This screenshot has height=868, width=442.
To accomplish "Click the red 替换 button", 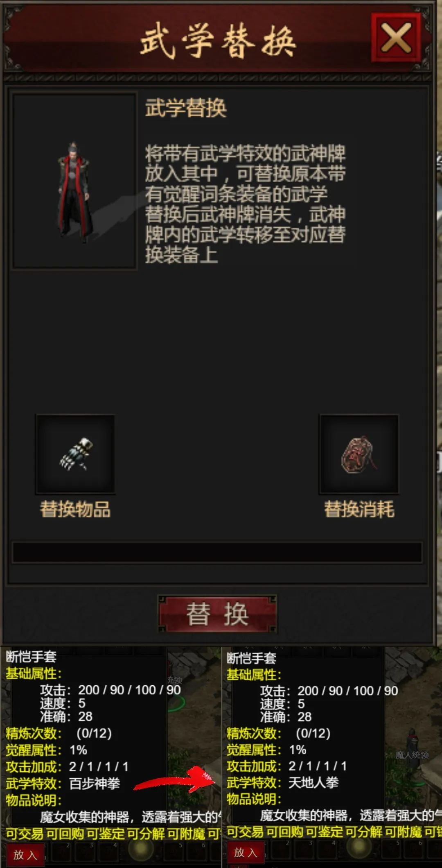I will click(x=217, y=614).
